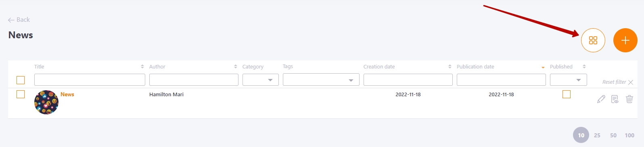Select the News row checkbox
Screen dimensions: 644x147
click(x=21, y=94)
